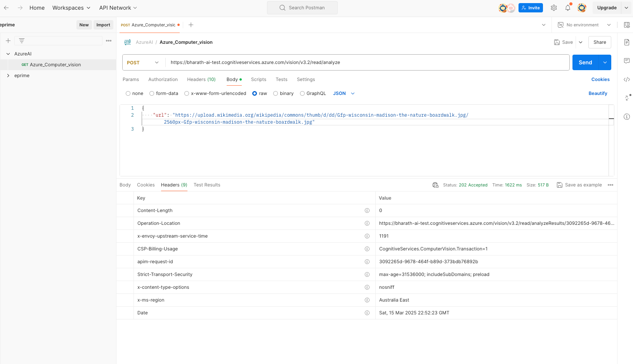Screen dimensions: 633x364
Task: Open the Workspaces dropdown
Action: coord(71,8)
